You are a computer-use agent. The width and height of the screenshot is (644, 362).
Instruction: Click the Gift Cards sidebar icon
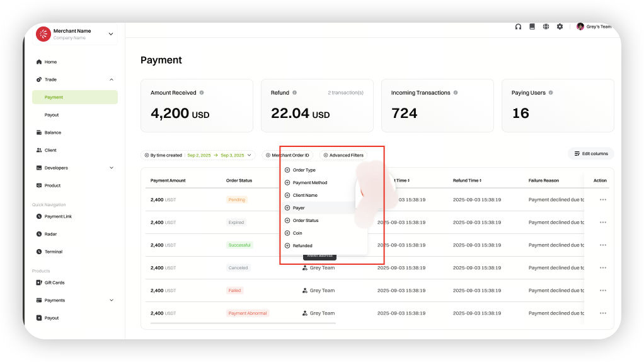click(x=39, y=283)
